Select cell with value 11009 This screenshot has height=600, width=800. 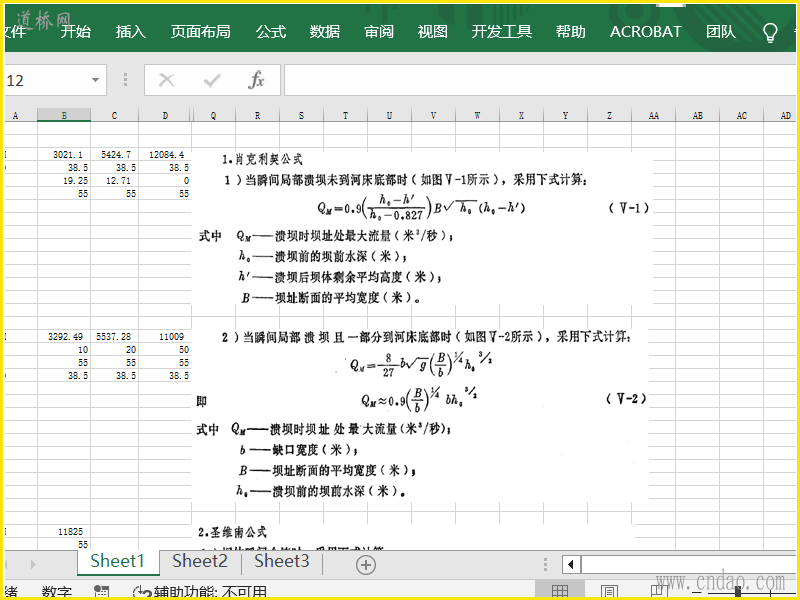(165, 336)
